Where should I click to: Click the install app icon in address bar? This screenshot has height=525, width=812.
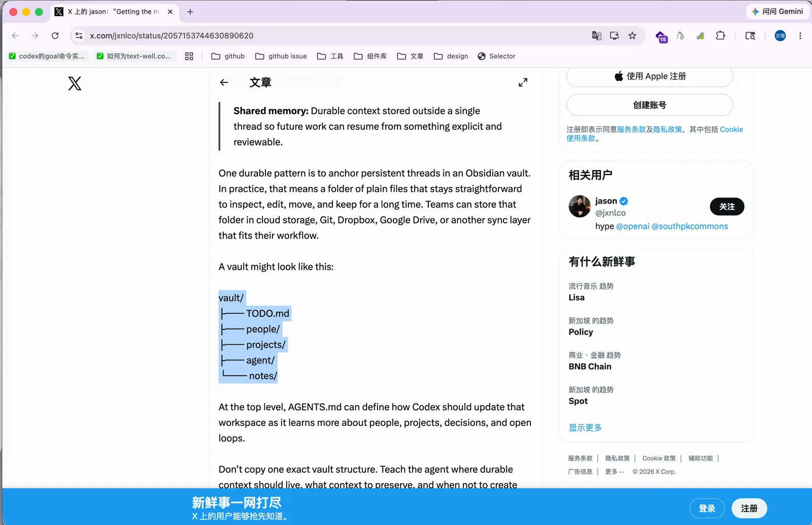point(614,36)
